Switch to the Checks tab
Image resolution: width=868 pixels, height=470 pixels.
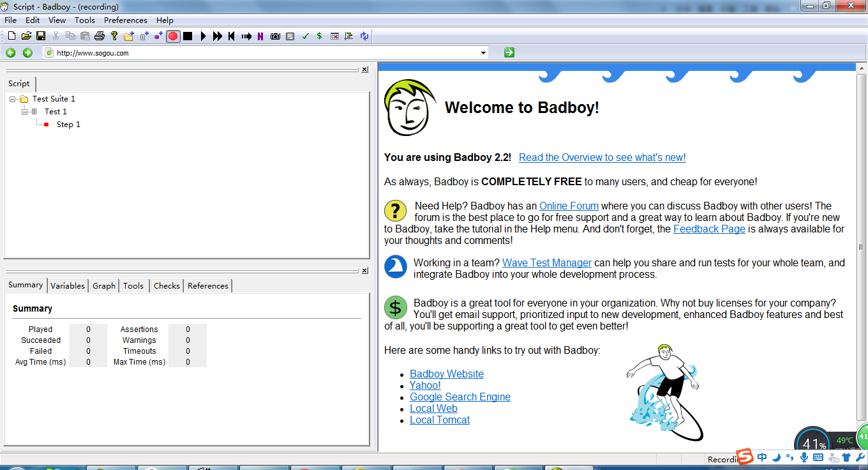167,286
